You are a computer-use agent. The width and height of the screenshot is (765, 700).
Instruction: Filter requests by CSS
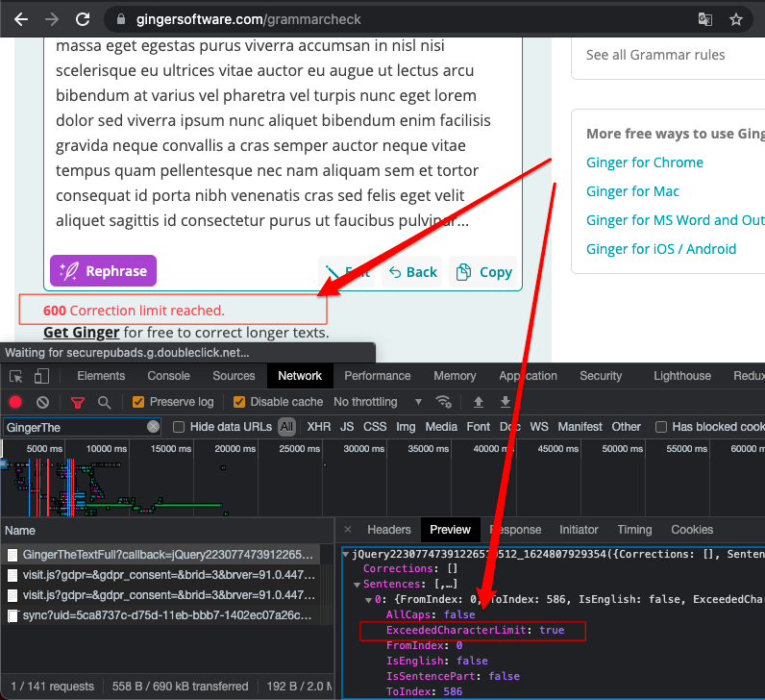click(375, 427)
